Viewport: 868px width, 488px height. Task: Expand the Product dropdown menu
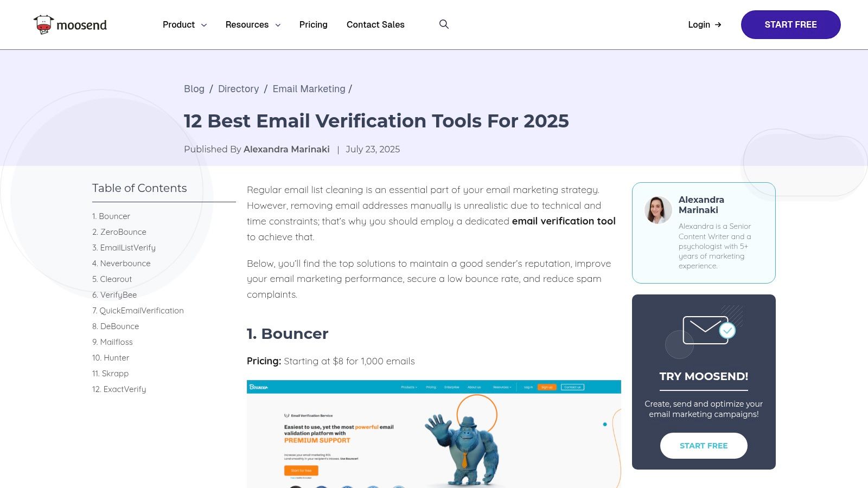pyautogui.click(x=184, y=24)
